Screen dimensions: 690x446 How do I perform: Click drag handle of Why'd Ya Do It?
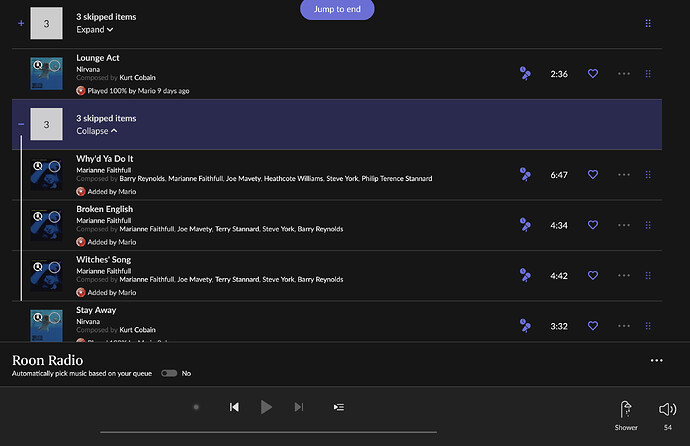pyautogui.click(x=648, y=175)
